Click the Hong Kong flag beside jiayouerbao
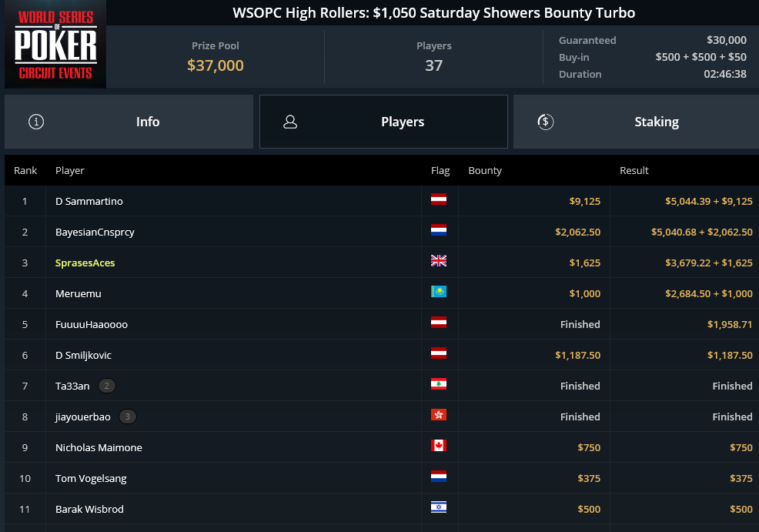 click(x=439, y=415)
